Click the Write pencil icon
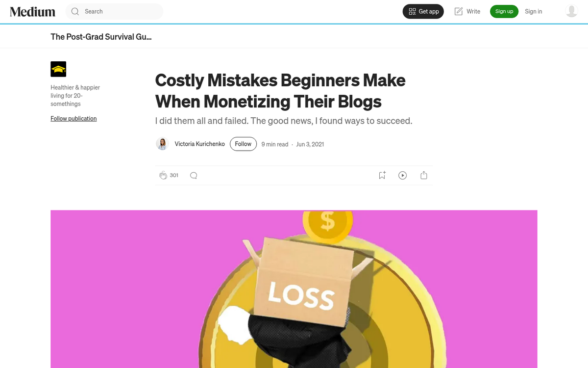Image resolution: width=588 pixels, height=368 pixels. pos(459,11)
